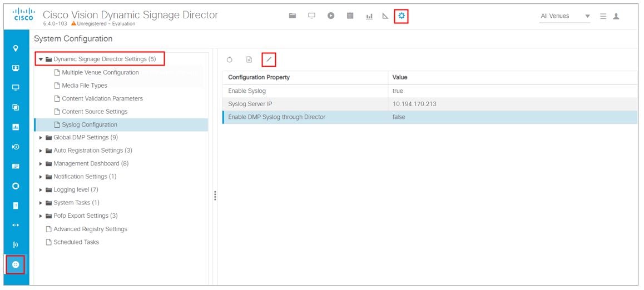644x290 pixels.
Task: Expand Management Dashboard folder
Action: pos(41,164)
